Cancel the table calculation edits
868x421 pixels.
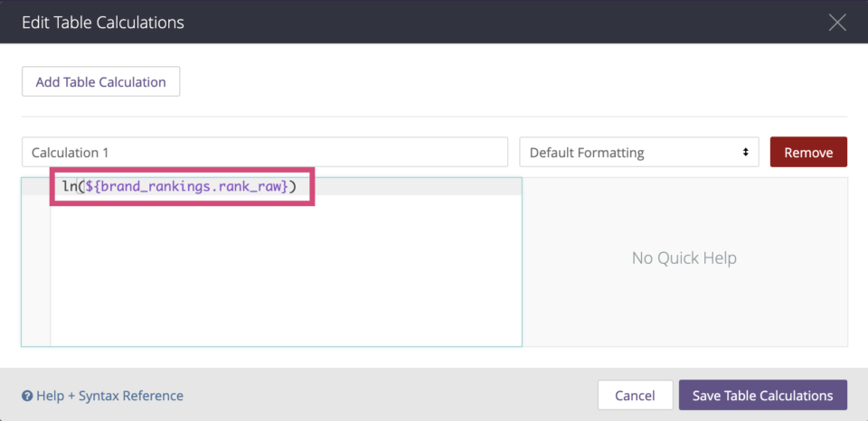tap(635, 395)
